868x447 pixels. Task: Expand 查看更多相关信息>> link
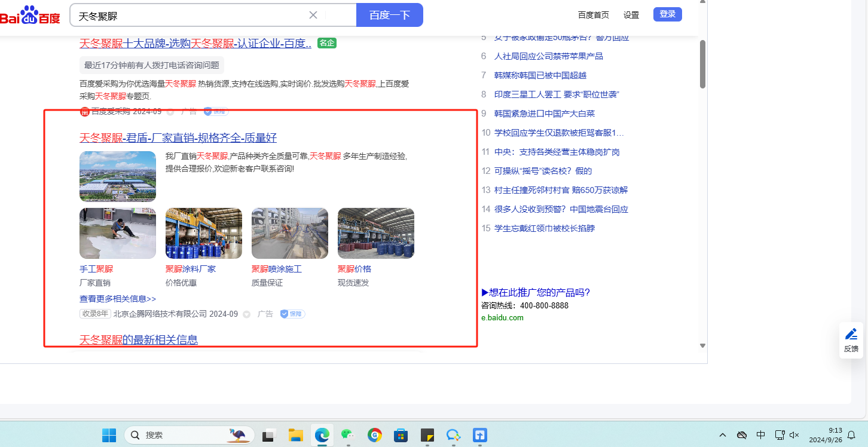point(118,299)
